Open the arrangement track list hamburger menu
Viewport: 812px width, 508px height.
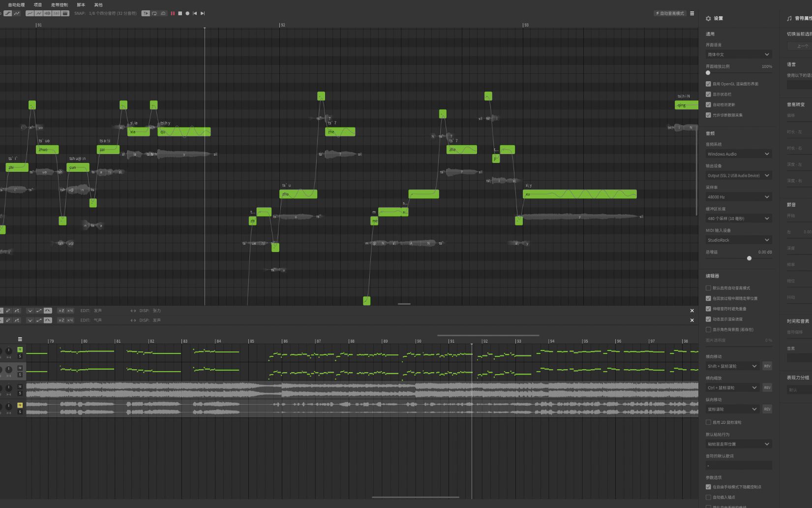pyautogui.click(x=20, y=339)
